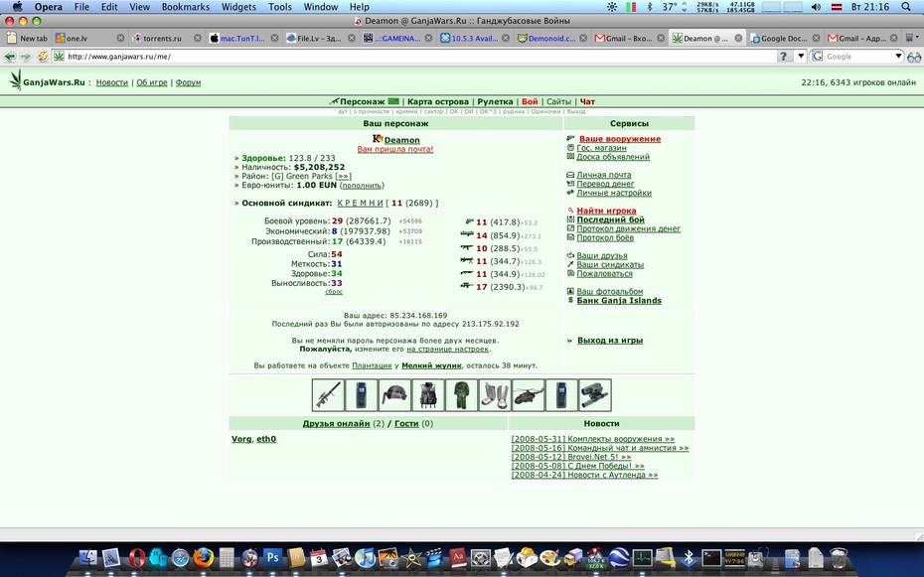Open Opera from the Dock
924x577 pixels.
pos(138,557)
